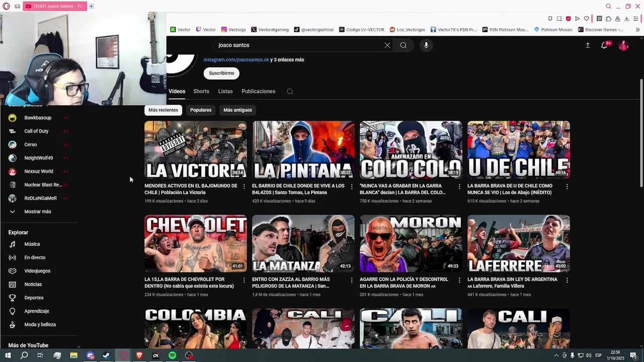
Task: Open the YouTube account avatar menu
Action: coord(623,45)
